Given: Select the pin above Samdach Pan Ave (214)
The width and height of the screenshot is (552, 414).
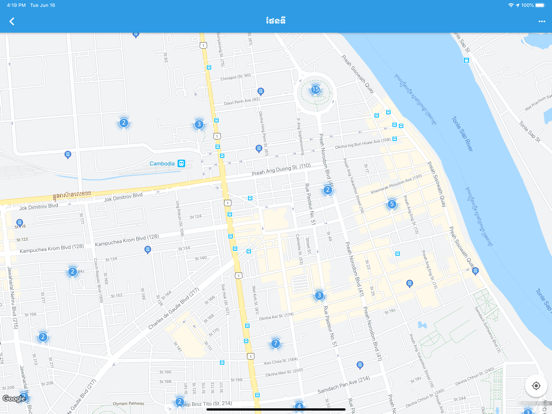Looking at the screenshot, I should click(x=360, y=365).
